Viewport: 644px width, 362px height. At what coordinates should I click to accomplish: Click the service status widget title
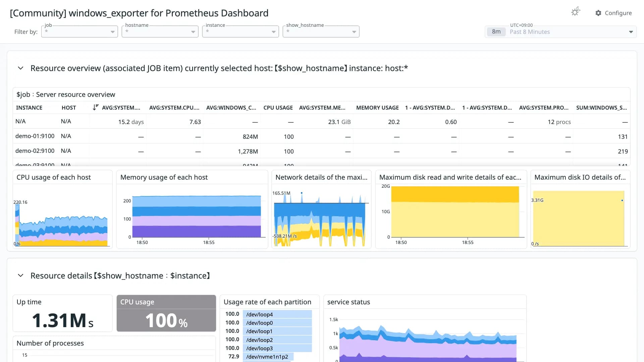[348, 302]
